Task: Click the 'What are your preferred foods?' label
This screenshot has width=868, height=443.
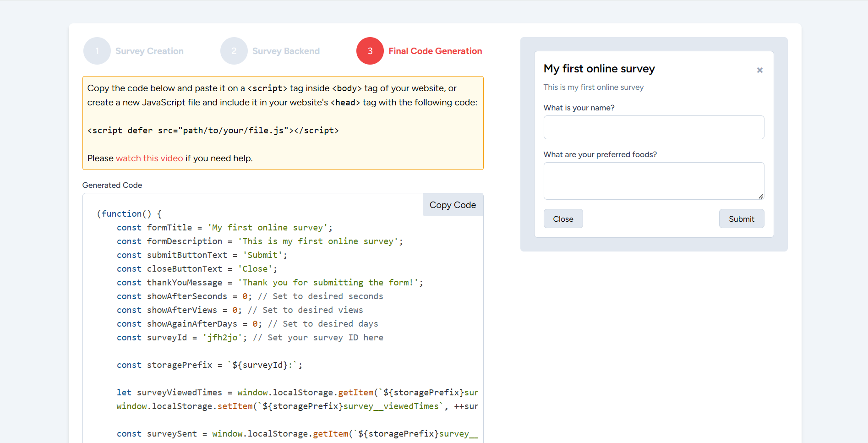Action: (x=600, y=154)
